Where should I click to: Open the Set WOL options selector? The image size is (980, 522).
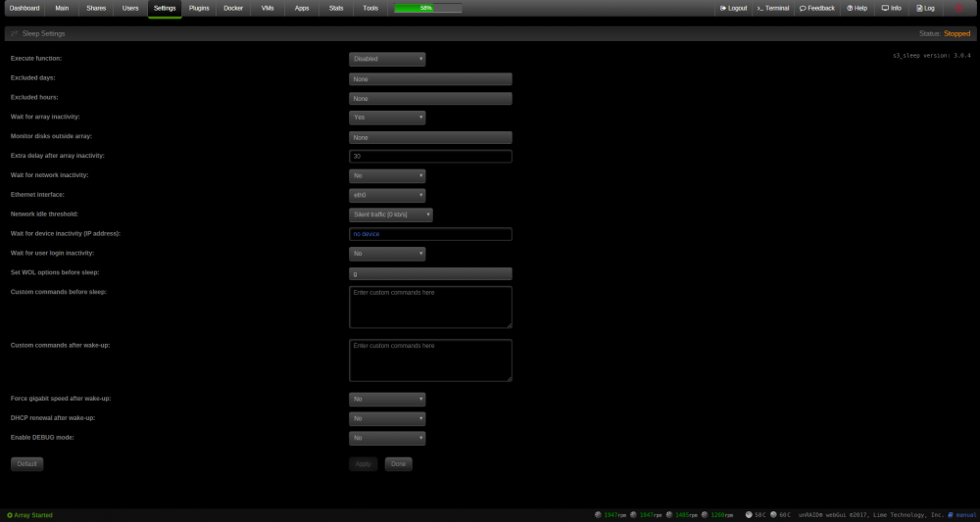(x=430, y=273)
